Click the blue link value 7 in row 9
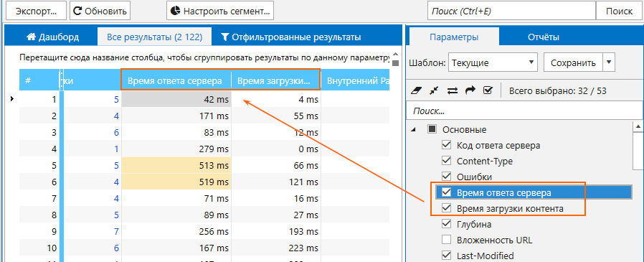 [116, 232]
